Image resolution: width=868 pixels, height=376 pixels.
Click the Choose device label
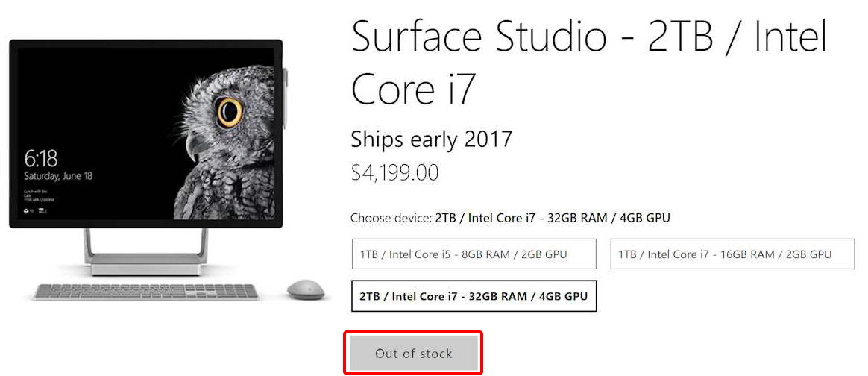click(x=391, y=218)
